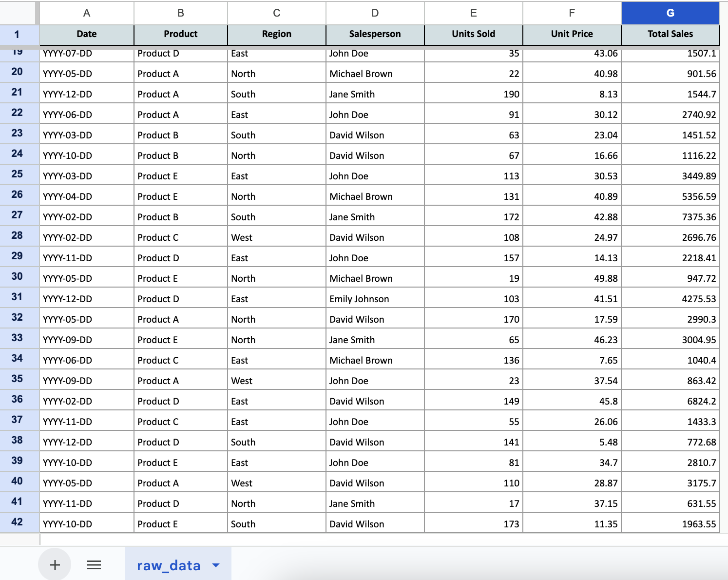
Task: Click the Product header cell
Action: tap(181, 34)
